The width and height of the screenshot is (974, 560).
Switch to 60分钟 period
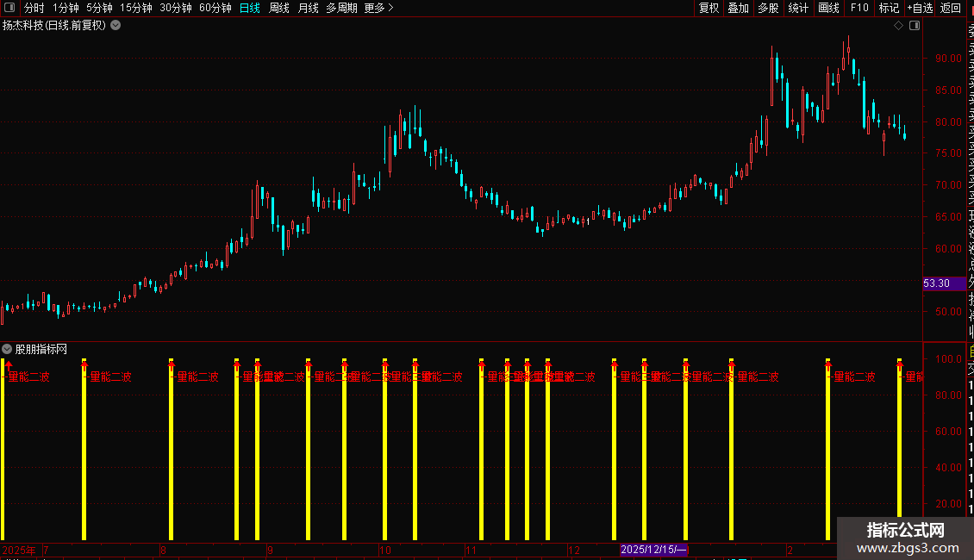click(x=215, y=8)
